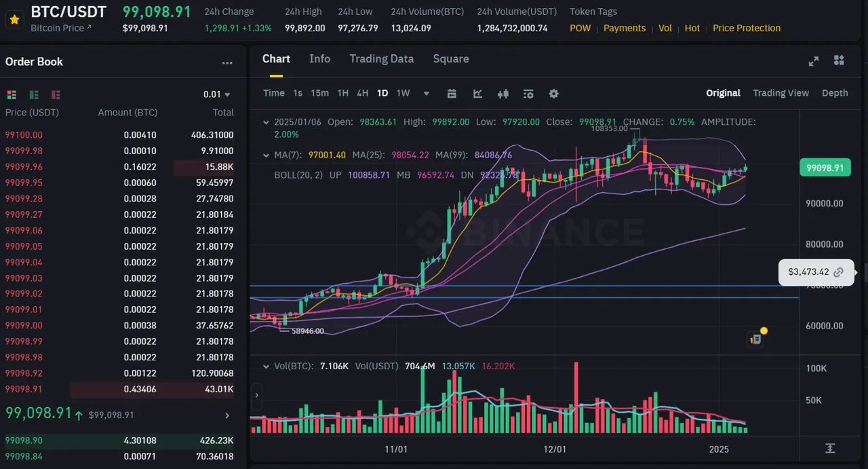Select the 15m chart interval
This screenshot has width=868, height=469.
pos(320,93)
